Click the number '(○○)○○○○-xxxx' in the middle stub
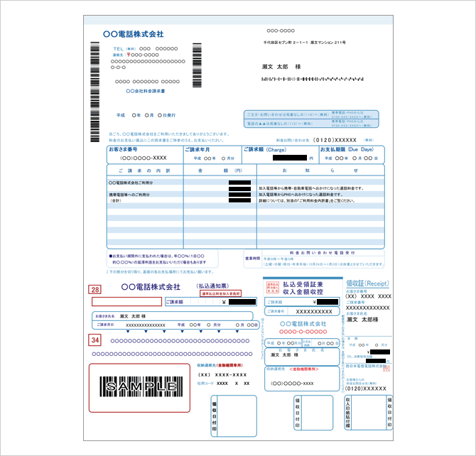The width and height of the screenshot is (476, 456). click(x=292, y=384)
